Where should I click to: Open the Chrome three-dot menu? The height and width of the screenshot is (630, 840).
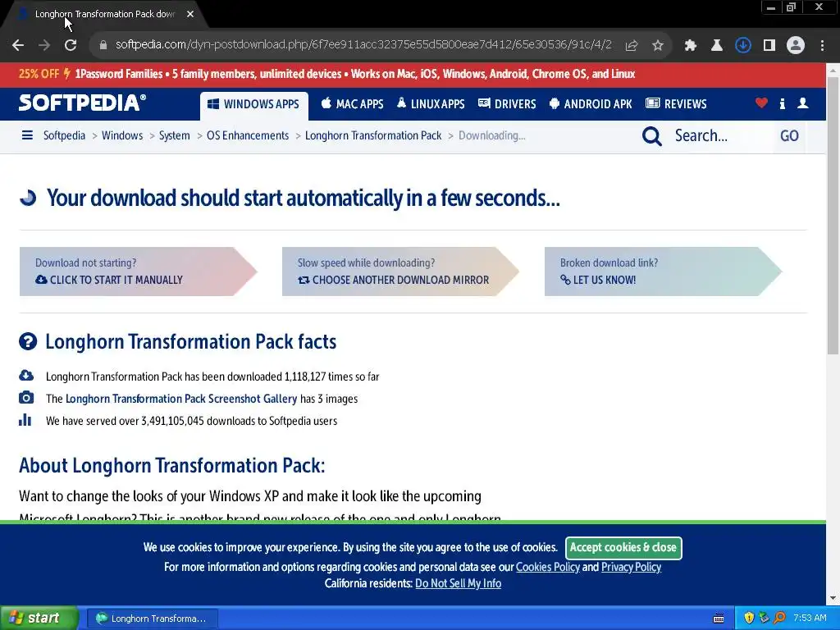[x=822, y=46]
